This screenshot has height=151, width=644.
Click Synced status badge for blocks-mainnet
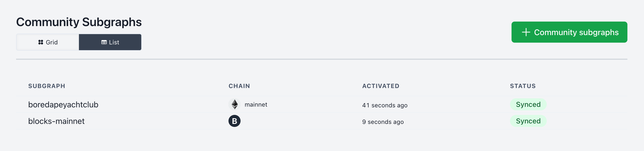pyautogui.click(x=528, y=121)
